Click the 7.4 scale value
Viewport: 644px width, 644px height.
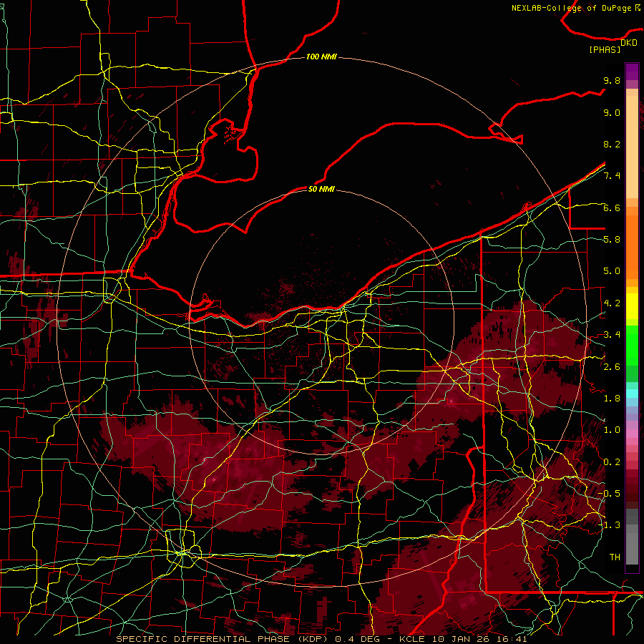tap(612, 176)
